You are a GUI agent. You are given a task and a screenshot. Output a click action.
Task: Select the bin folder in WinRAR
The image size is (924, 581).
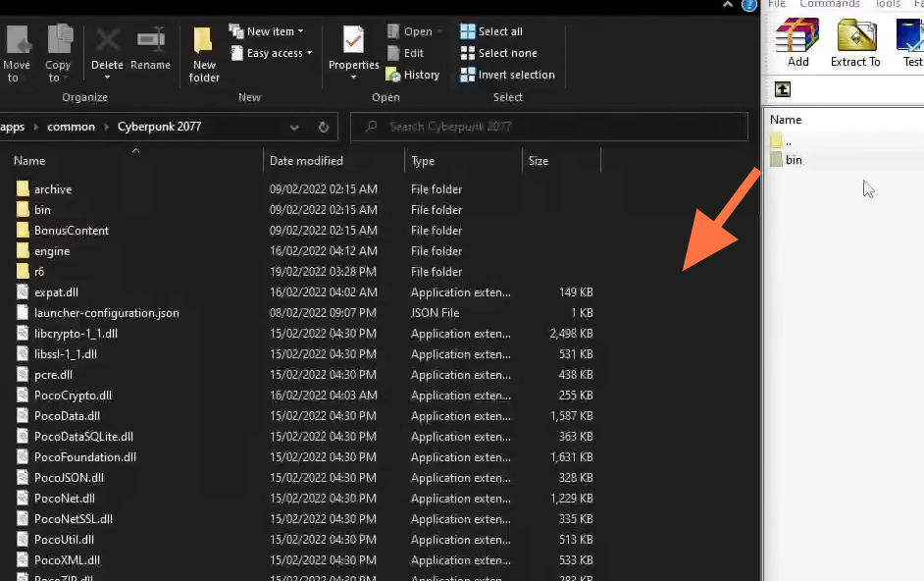click(794, 160)
